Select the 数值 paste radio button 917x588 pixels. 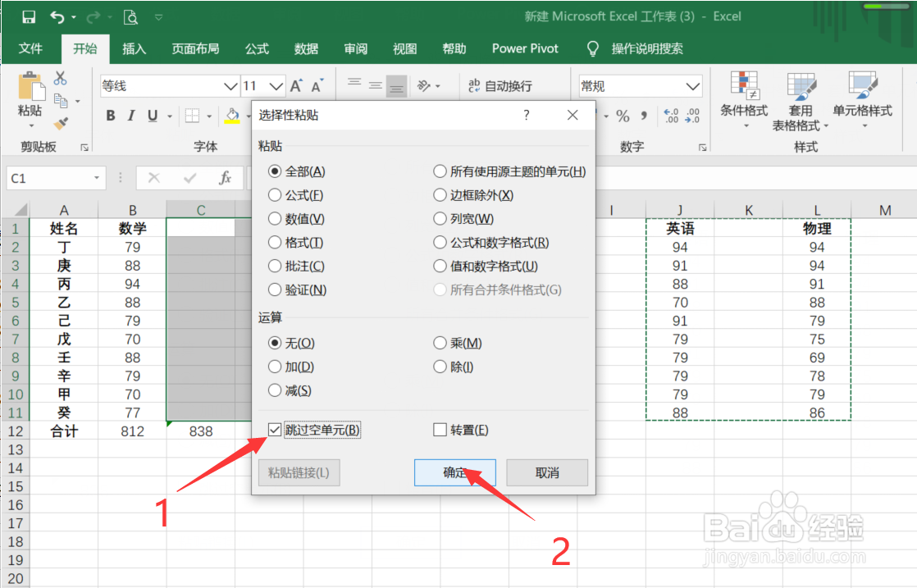pyautogui.click(x=274, y=218)
